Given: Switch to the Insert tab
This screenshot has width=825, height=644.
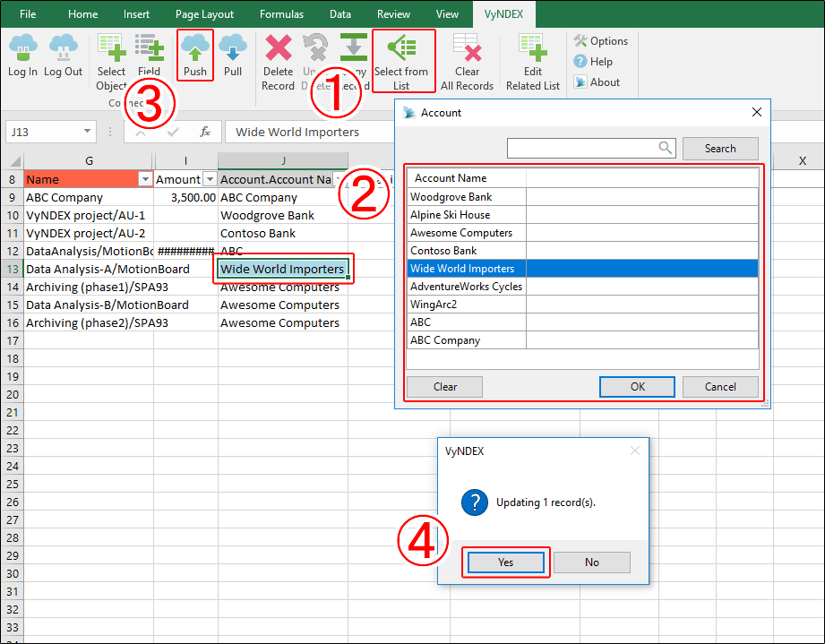Looking at the screenshot, I should 136,14.
